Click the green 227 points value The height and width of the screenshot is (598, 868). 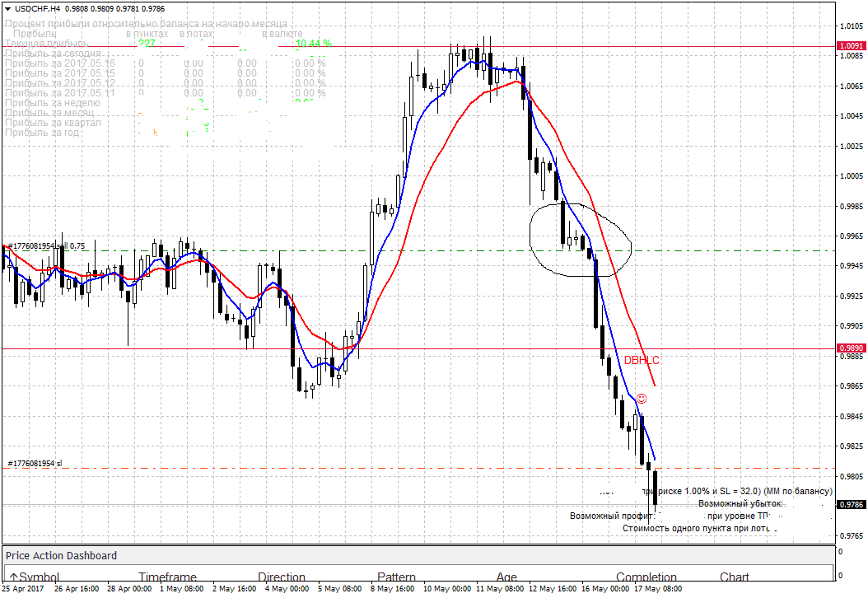(x=147, y=43)
